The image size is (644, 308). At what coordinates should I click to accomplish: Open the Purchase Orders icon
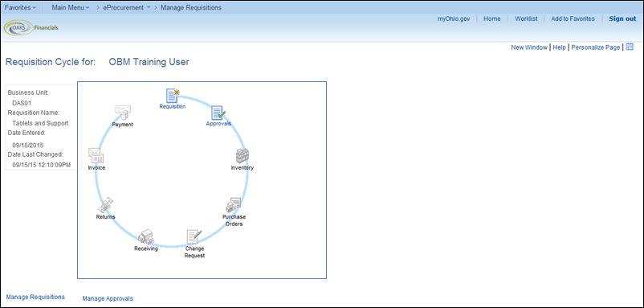[234, 205]
